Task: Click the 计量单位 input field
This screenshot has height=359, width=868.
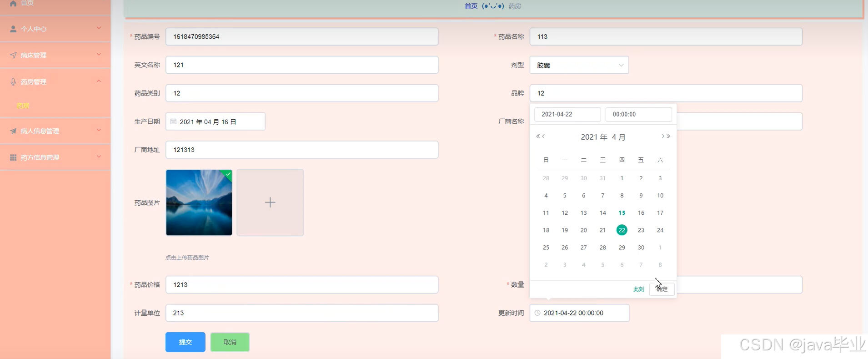Action: click(302, 313)
